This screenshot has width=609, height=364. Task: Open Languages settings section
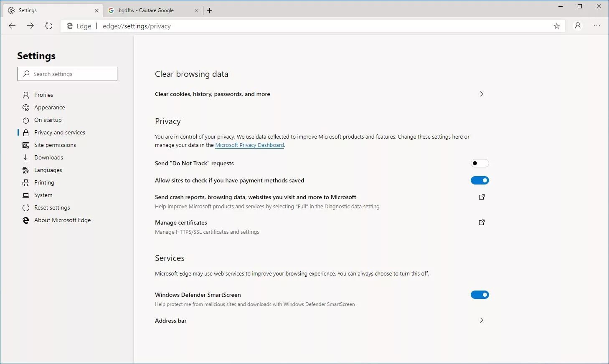[48, 170]
